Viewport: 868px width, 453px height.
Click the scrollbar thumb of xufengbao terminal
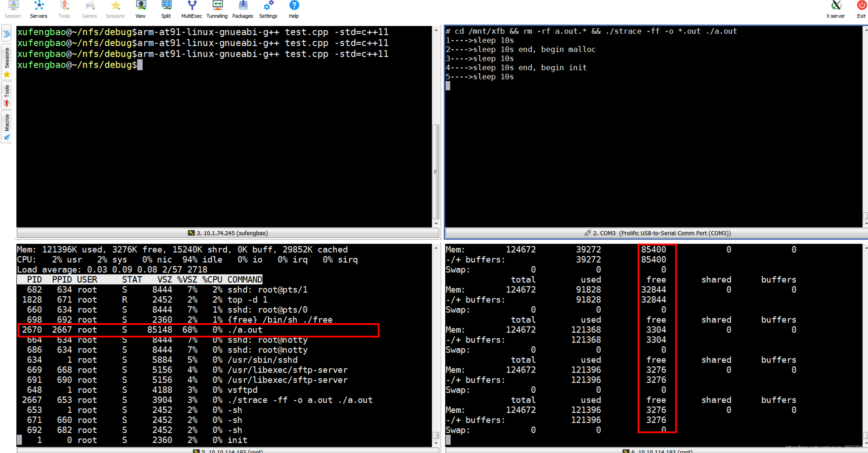(x=436, y=172)
